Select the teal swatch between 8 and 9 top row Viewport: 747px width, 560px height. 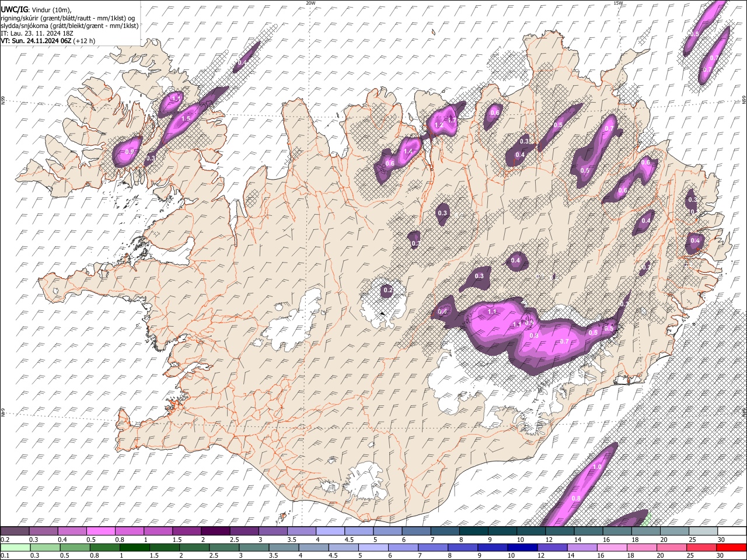[474, 531]
